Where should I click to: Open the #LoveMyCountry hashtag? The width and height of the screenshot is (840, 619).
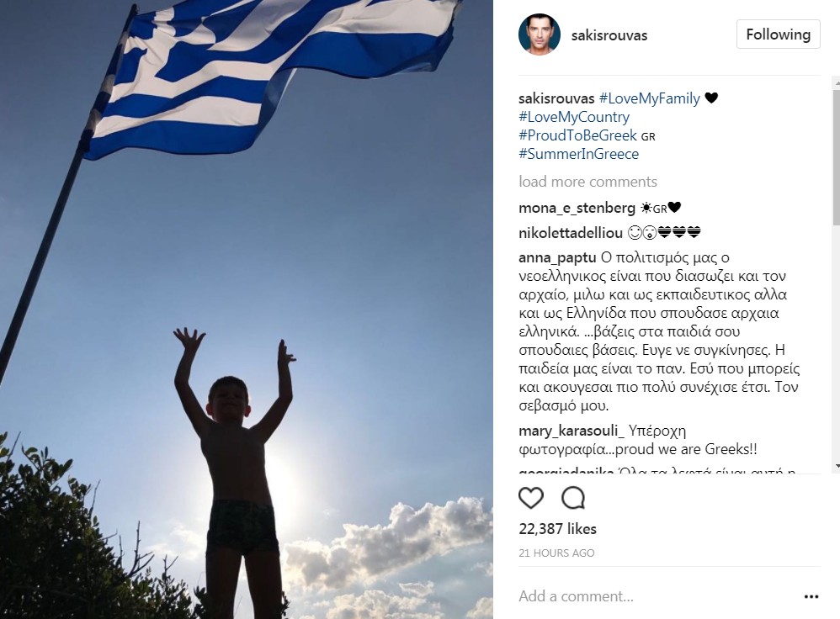(574, 117)
